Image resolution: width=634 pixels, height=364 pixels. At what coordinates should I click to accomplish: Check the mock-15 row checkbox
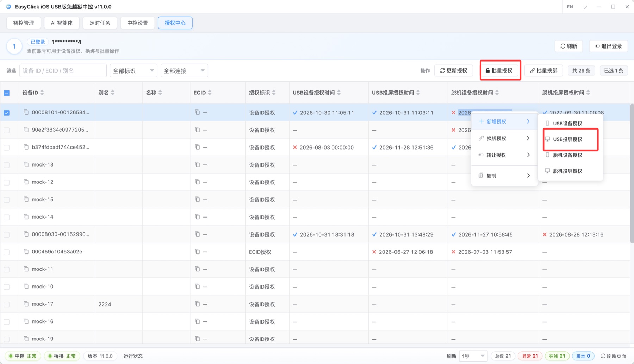(x=7, y=200)
